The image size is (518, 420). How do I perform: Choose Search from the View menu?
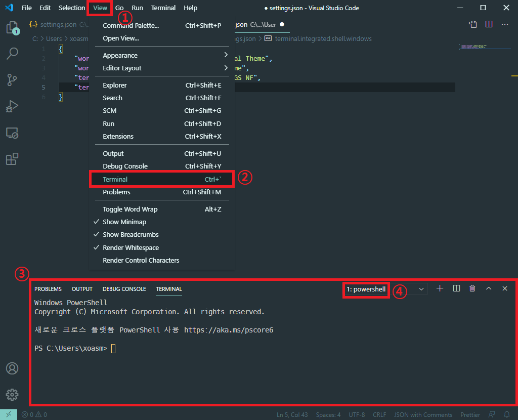[162, 98]
